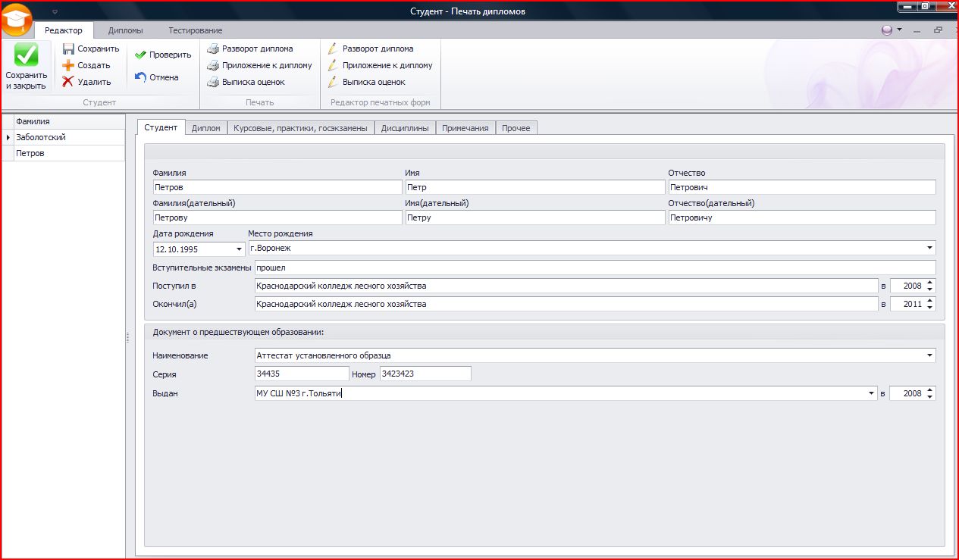Screen dimensions: 959x560
Task: Open the Выдан issuer dropdown list
Action: [x=872, y=394]
